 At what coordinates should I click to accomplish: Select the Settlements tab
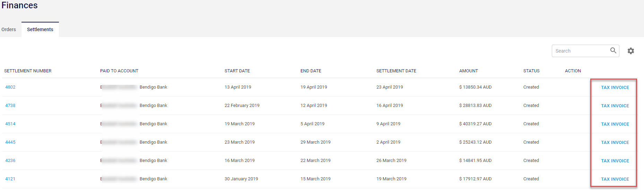pos(40,29)
